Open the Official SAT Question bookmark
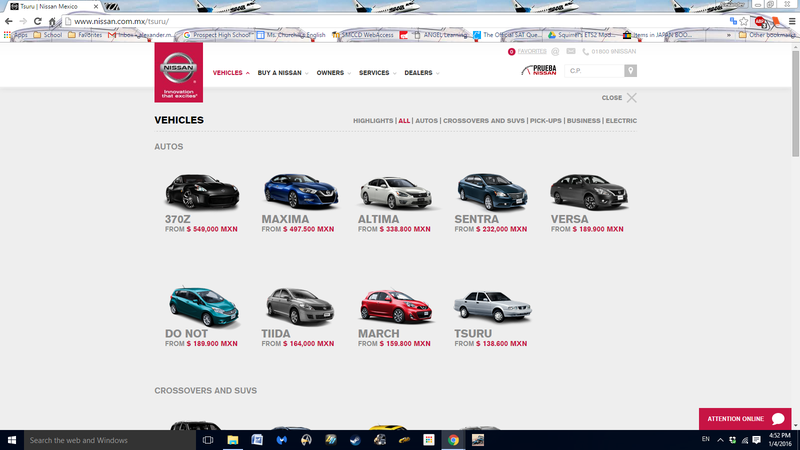The width and height of the screenshot is (800, 450). pyautogui.click(x=505, y=35)
